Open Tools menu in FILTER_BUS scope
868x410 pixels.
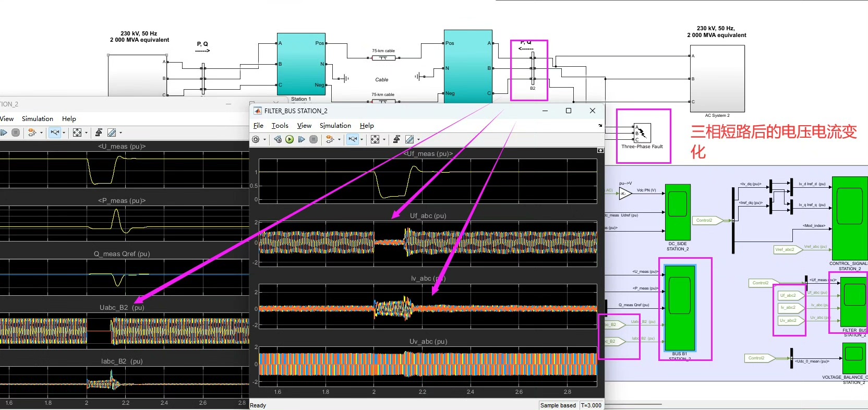pos(280,126)
